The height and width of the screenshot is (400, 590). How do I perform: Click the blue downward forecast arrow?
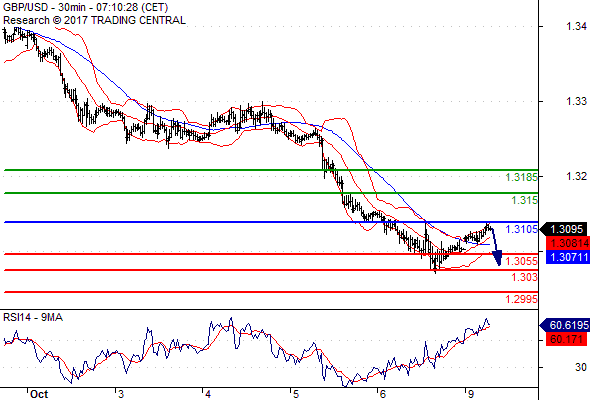click(x=496, y=246)
